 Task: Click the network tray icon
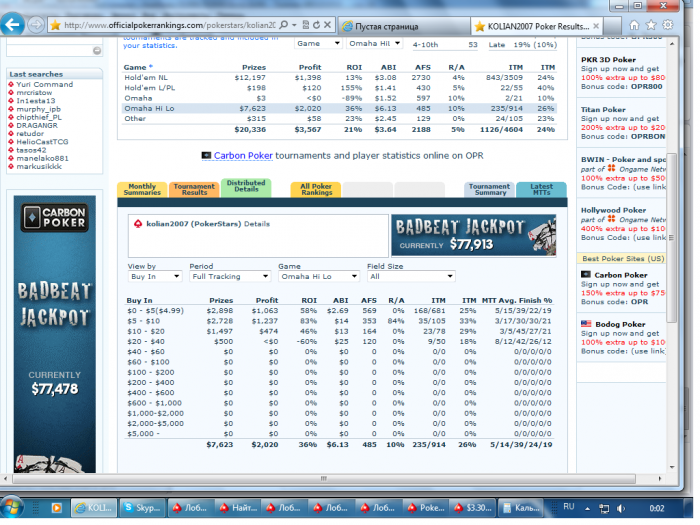tap(604, 508)
